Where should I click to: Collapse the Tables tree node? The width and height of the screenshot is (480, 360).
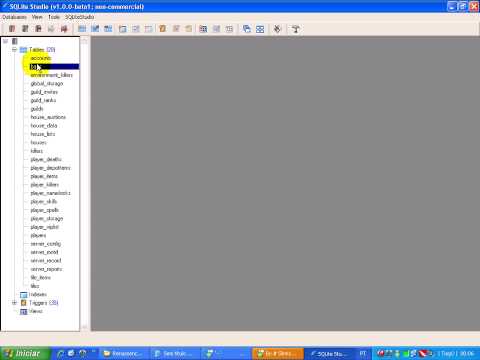(x=14, y=50)
